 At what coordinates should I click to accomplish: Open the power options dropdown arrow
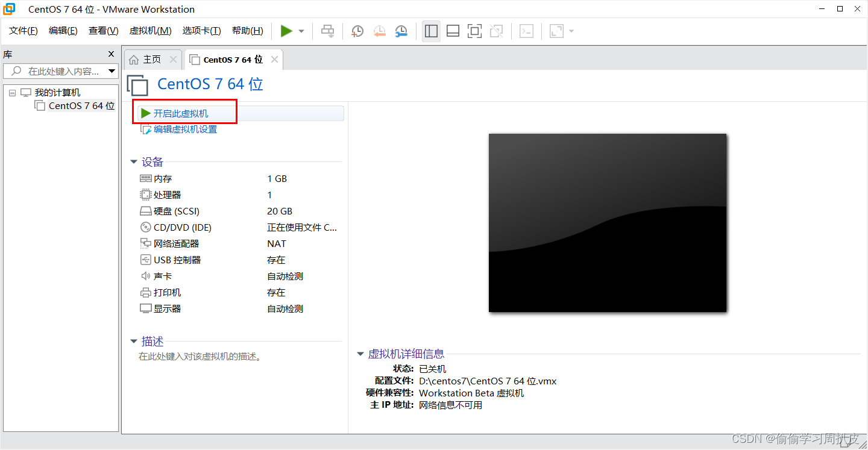coord(301,31)
